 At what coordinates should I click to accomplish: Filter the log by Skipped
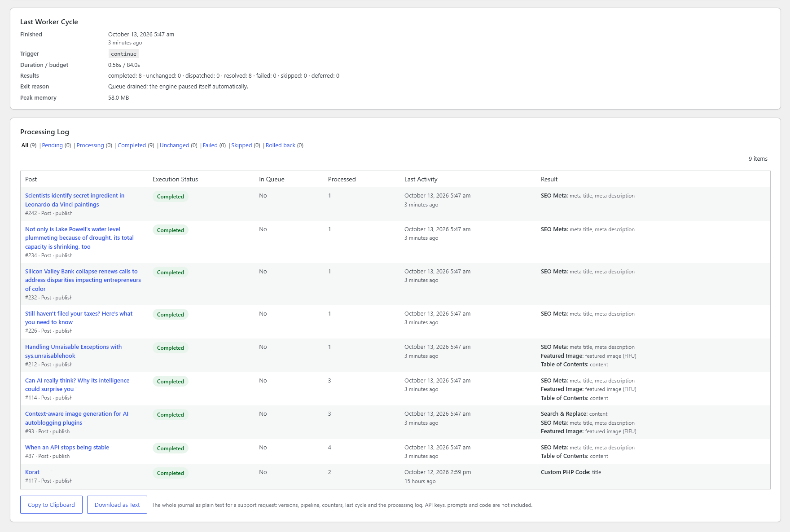[241, 145]
